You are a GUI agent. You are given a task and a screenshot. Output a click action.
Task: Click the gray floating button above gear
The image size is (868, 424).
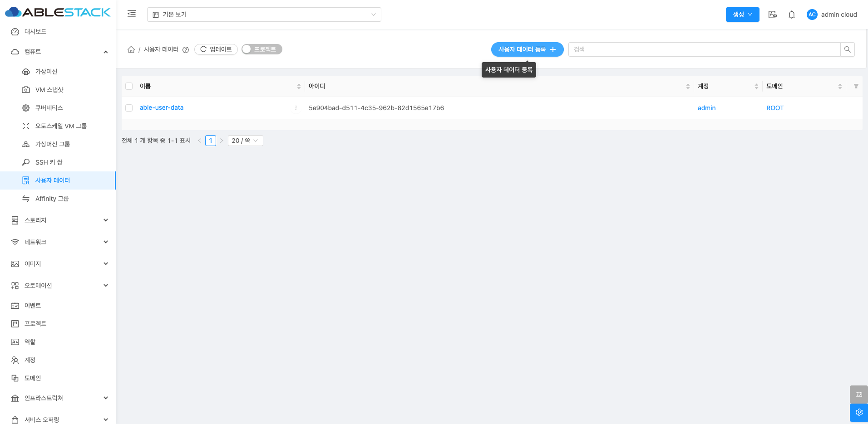coord(859,395)
